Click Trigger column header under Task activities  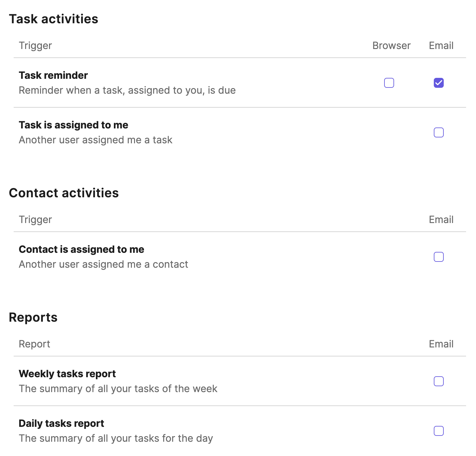(35, 46)
